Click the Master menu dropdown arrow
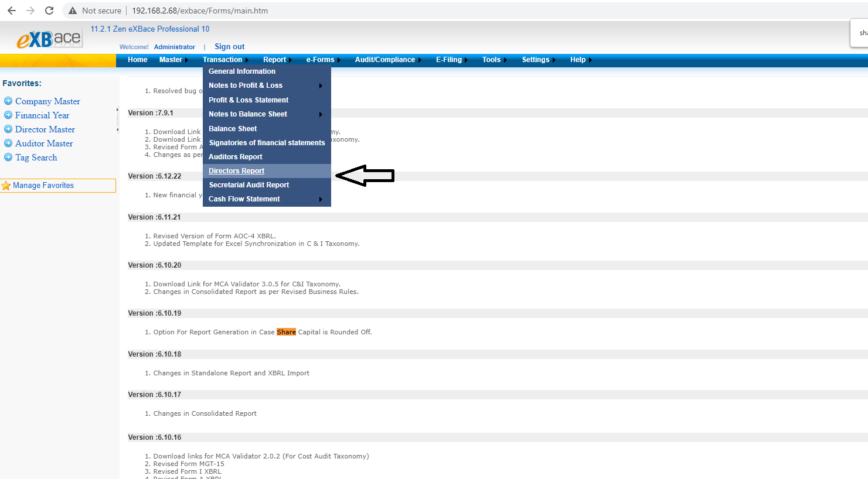868x479 pixels. 186,60
